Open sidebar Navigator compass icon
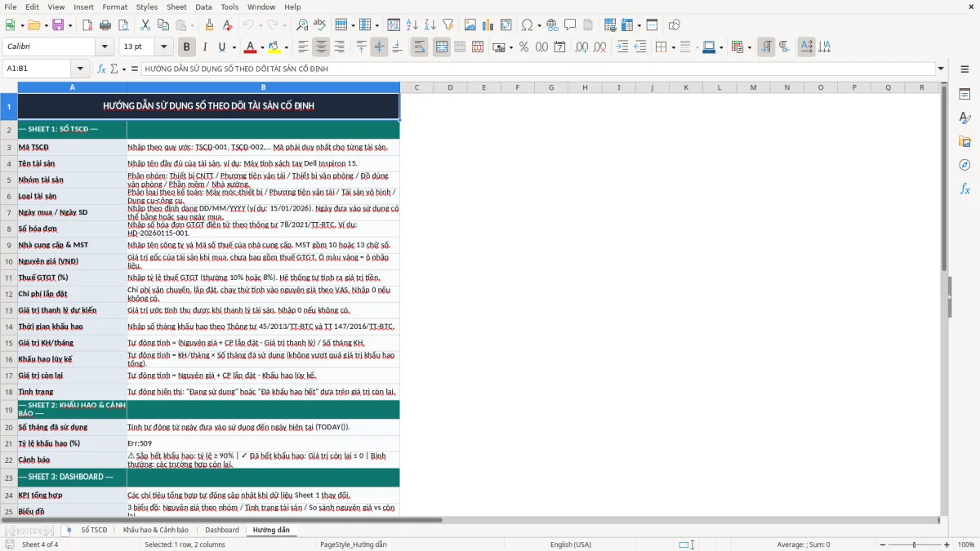This screenshot has height=551, width=980. pos(964,166)
